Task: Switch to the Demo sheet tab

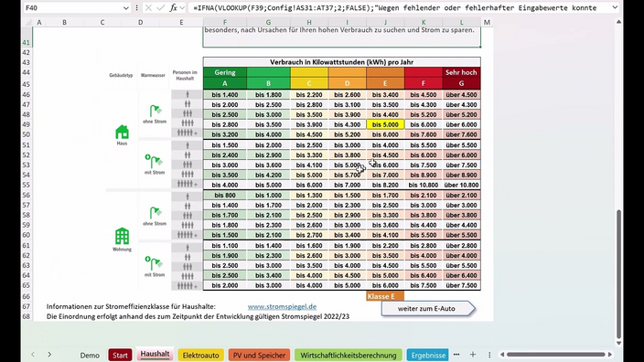Action: coord(90,356)
